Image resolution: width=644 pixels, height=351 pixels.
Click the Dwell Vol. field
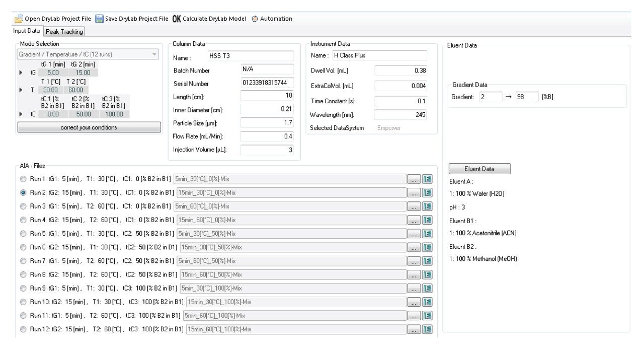pos(400,71)
